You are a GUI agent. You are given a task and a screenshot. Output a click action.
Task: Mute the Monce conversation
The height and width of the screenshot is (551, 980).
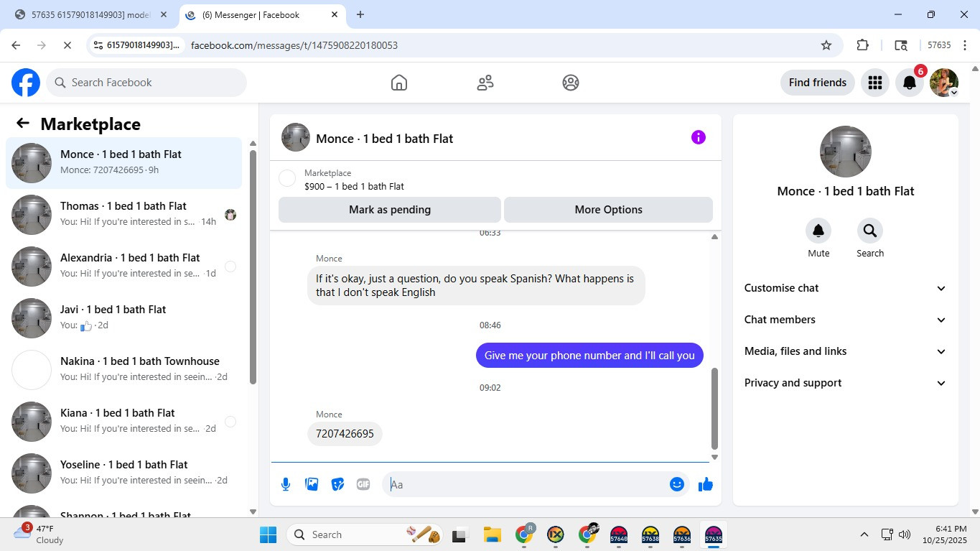pos(818,231)
